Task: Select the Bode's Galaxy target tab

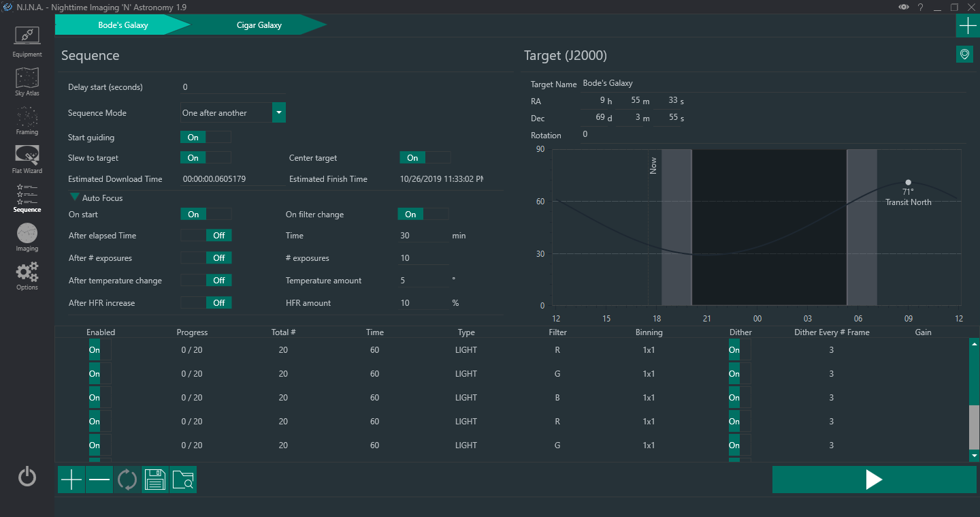Action: [122, 25]
